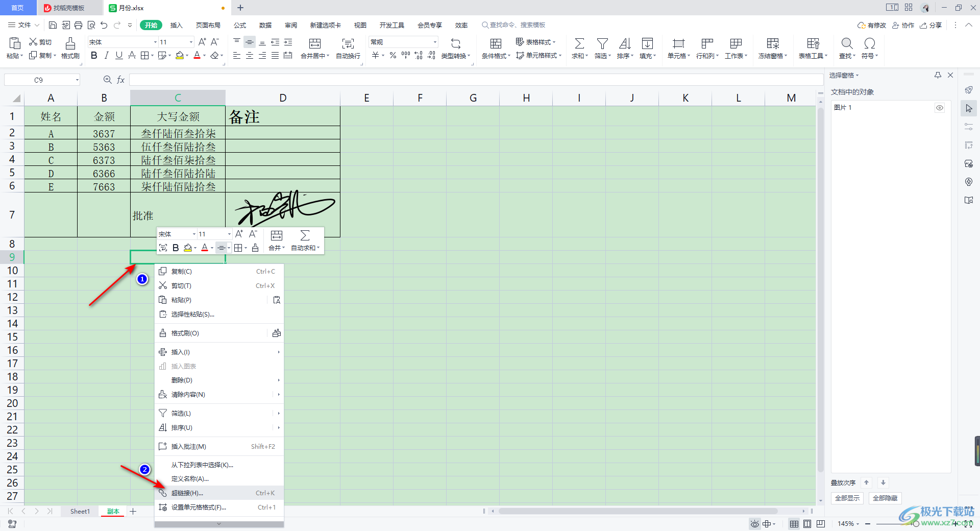
Task: Open the font name dropdown (宋体)
Action: coord(155,42)
